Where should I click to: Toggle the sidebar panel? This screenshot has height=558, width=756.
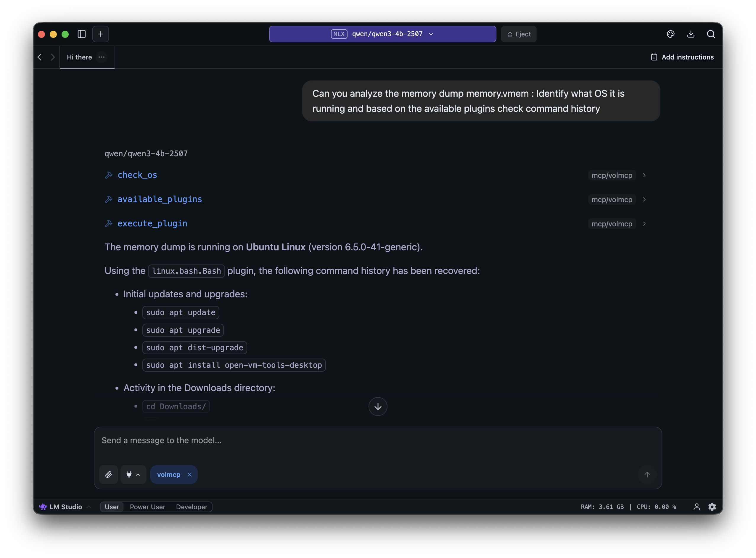click(x=81, y=34)
